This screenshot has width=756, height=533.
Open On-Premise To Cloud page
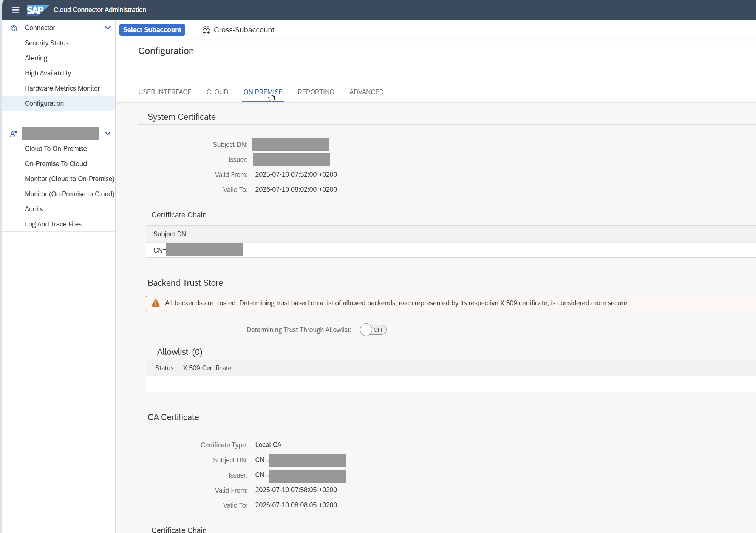[x=56, y=164]
